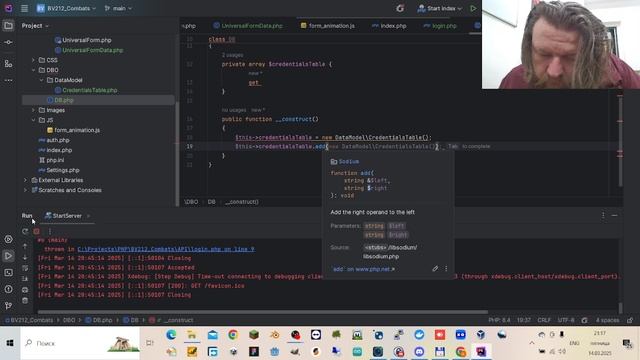This screenshot has height=360, width=640.
Task: Open Run panel options menu
Action: [603, 215]
